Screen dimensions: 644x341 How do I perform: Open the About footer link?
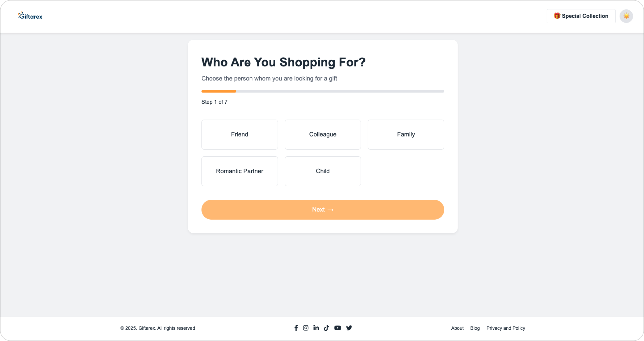(x=457, y=328)
